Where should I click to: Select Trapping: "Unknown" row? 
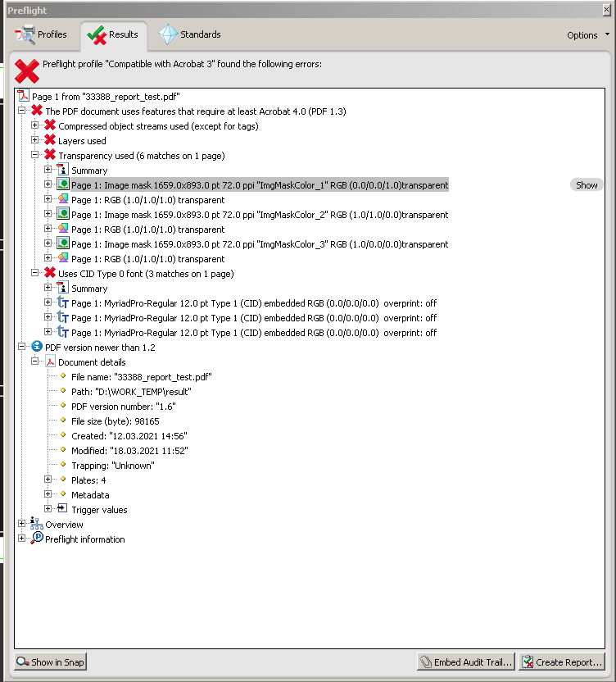(x=112, y=466)
